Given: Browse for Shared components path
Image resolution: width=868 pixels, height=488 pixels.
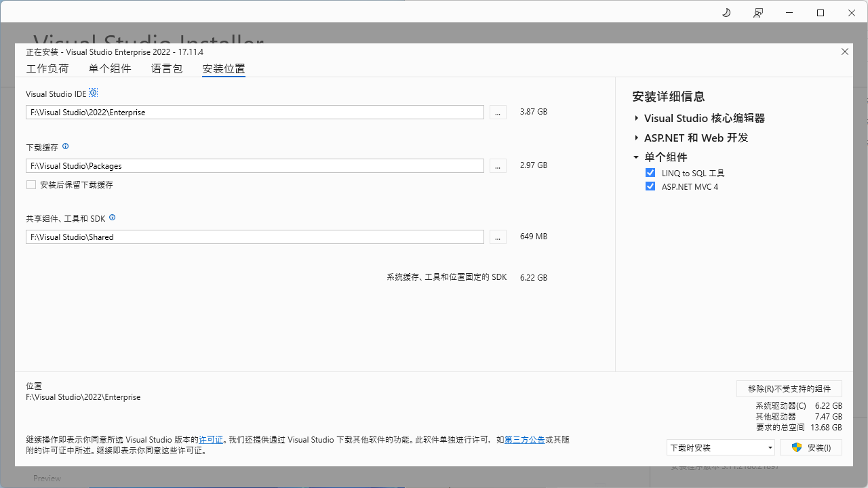Looking at the screenshot, I should (498, 237).
